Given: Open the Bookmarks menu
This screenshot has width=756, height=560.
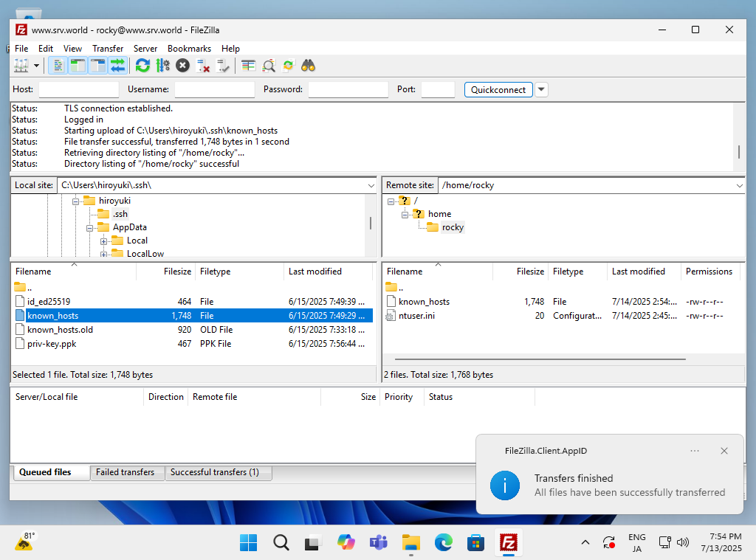Looking at the screenshot, I should click(x=189, y=49).
